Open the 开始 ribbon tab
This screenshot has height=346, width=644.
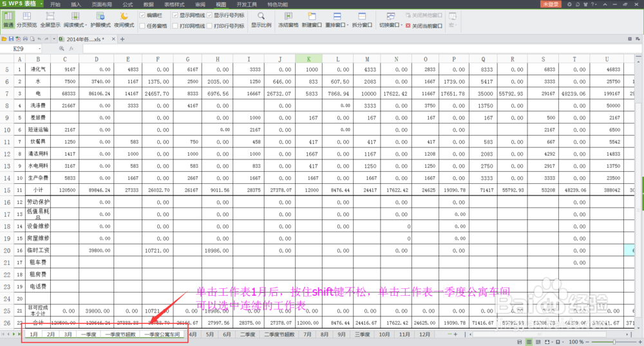55,4
